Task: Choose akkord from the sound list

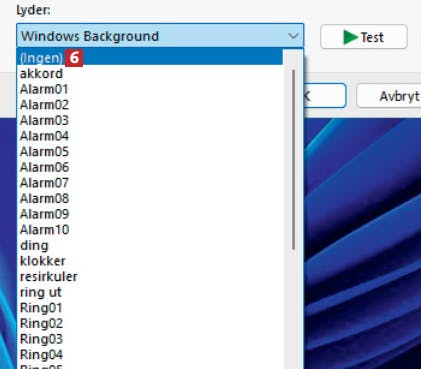Action: click(x=150, y=73)
